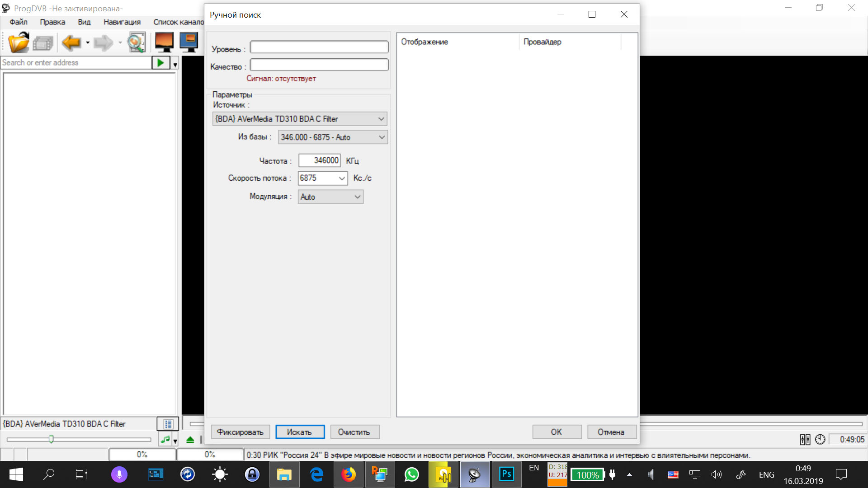Expand the Модуляция Auto dropdown
The width and height of the screenshot is (868, 488).
[357, 197]
